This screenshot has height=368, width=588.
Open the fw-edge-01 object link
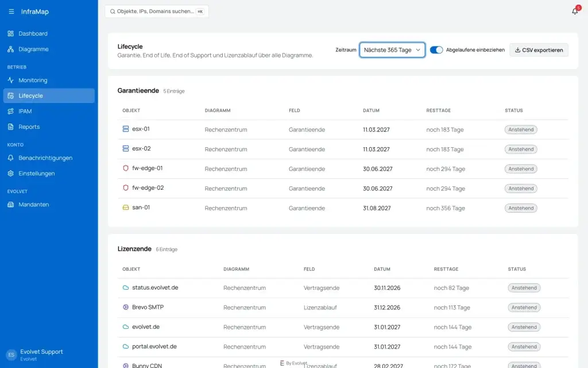(148, 168)
